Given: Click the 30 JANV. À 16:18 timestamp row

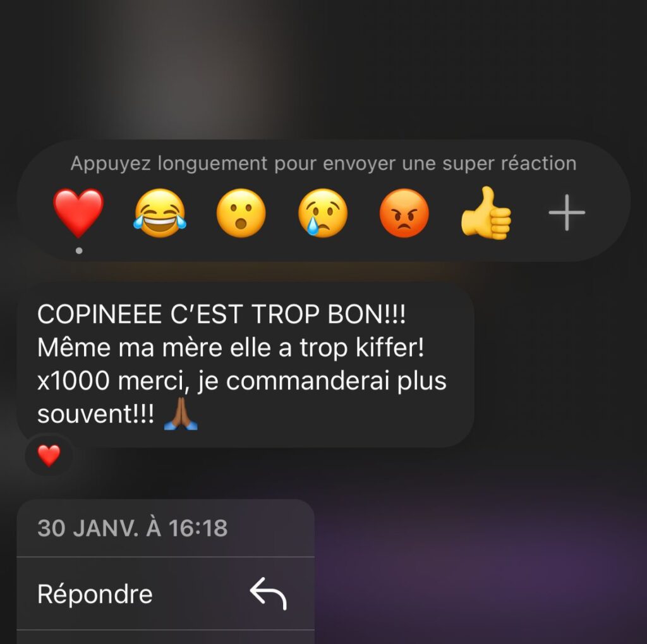Looking at the screenshot, I should 166,528.
